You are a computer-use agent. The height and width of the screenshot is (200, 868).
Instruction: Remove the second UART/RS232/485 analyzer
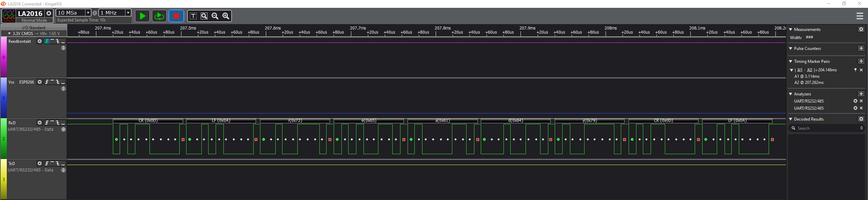point(861,108)
